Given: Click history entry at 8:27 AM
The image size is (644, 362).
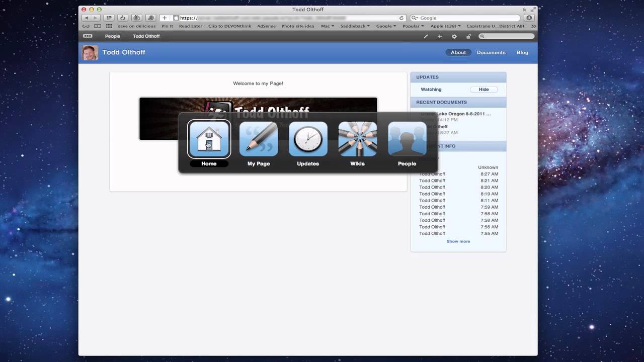Looking at the screenshot, I should click(x=458, y=174).
